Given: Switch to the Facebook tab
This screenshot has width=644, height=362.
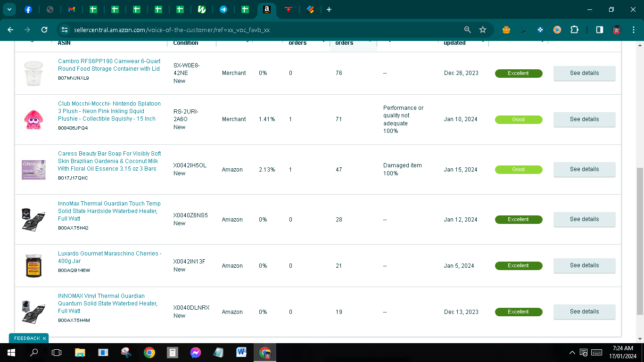Looking at the screenshot, I should (28, 9).
